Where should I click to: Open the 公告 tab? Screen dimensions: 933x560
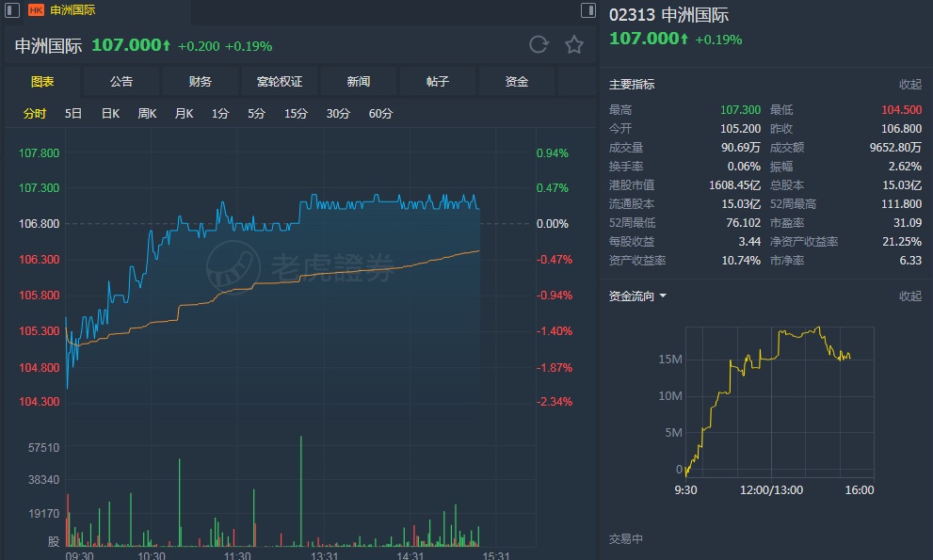[x=121, y=82]
